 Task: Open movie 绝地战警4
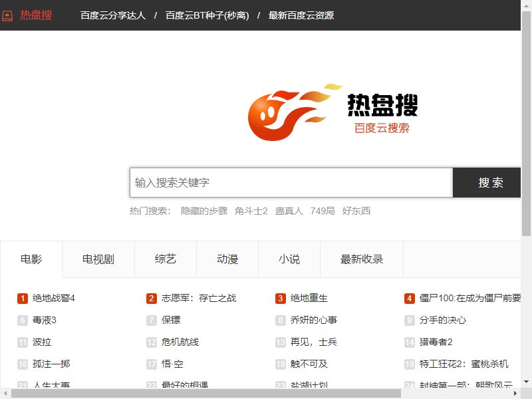(x=54, y=298)
